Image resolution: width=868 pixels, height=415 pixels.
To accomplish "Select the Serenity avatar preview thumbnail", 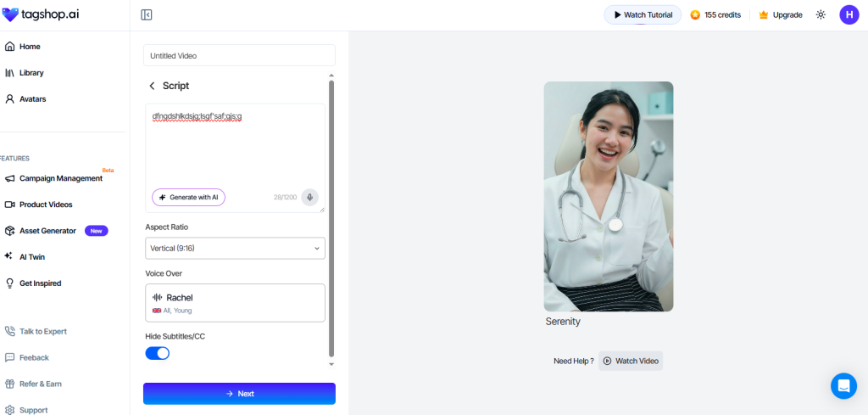I will tap(608, 196).
